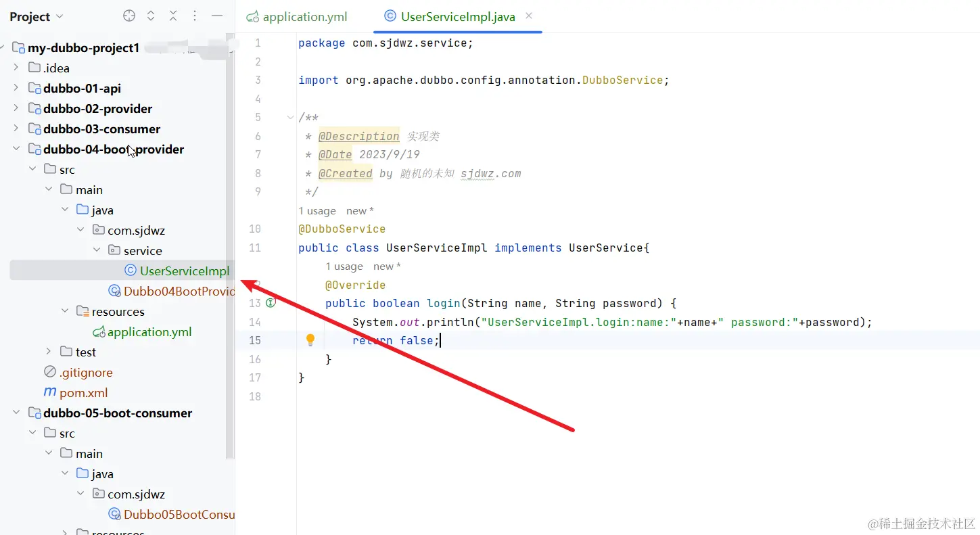Click the @DubboService annotation on line 10

pos(342,229)
